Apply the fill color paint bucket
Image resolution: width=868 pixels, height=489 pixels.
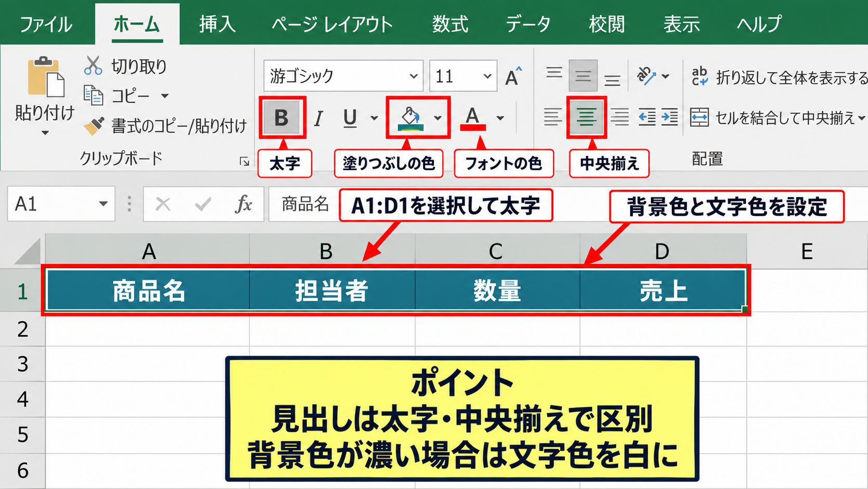pyautogui.click(x=410, y=118)
